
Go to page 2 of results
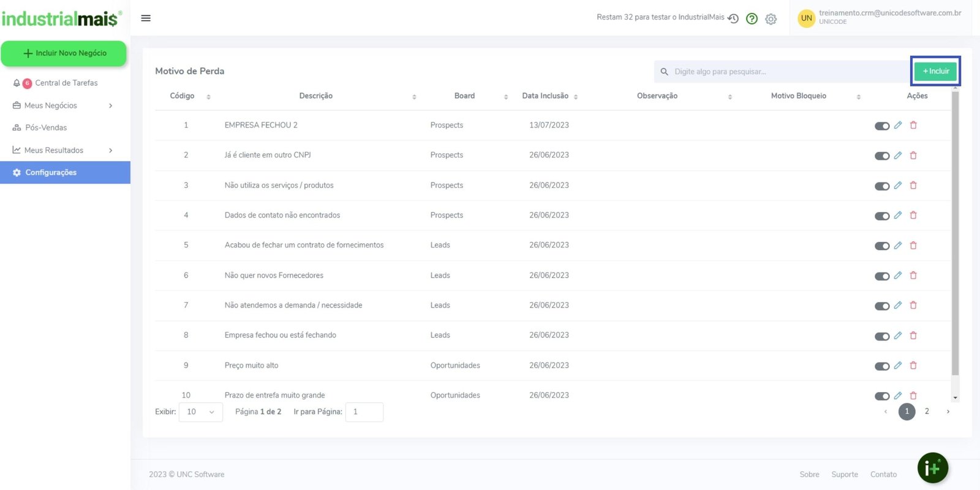pyautogui.click(x=927, y=412)
